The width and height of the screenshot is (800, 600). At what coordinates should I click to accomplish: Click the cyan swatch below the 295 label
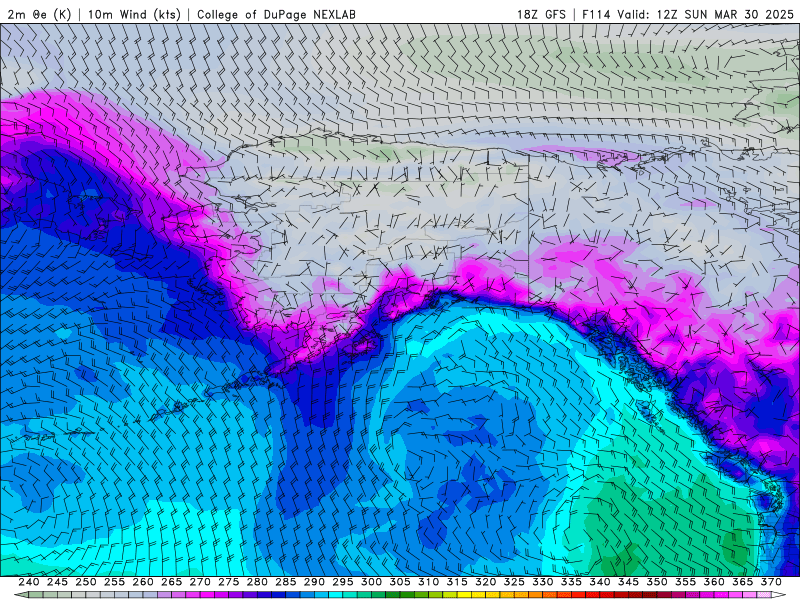click(336, 595)
